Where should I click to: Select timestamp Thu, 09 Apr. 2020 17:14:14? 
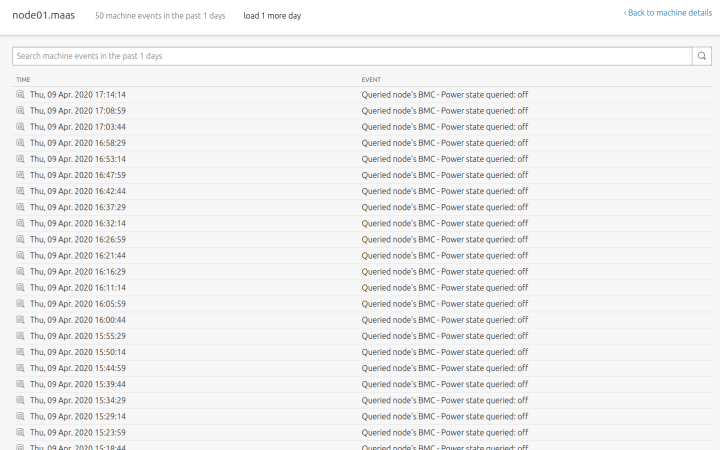pyautogui.click(x=78, y=95)
